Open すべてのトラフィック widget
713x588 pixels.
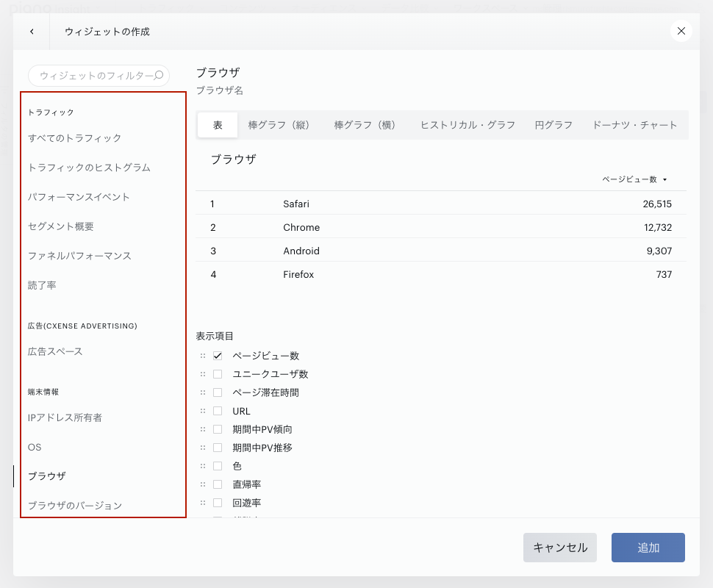click(74, 138)
